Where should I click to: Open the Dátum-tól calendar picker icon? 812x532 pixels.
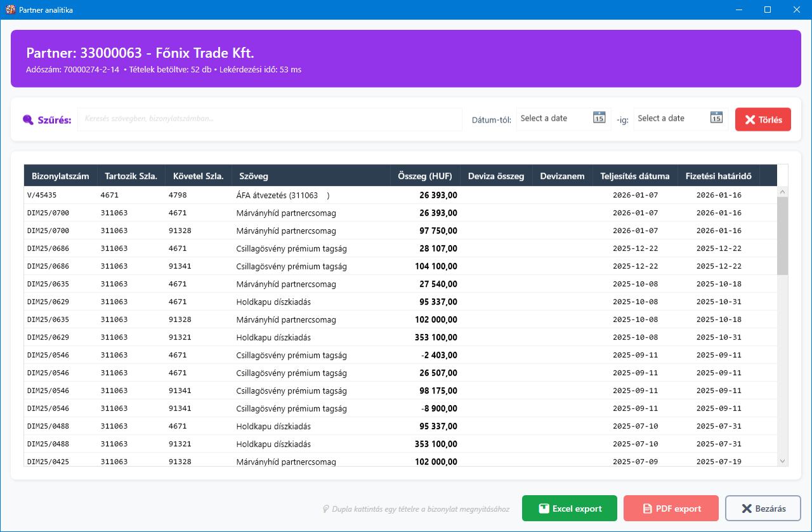coord(599,117)
